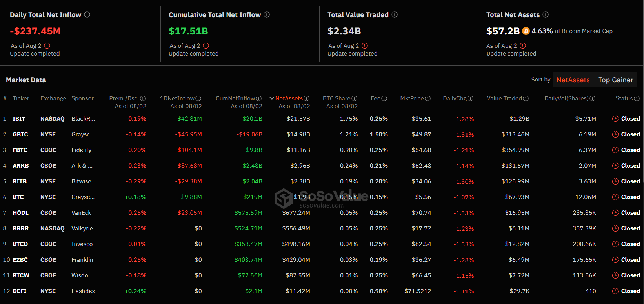Click the -$237.45M daily inflow value
This screenshot has width=644, height=304.
[35, 31]
